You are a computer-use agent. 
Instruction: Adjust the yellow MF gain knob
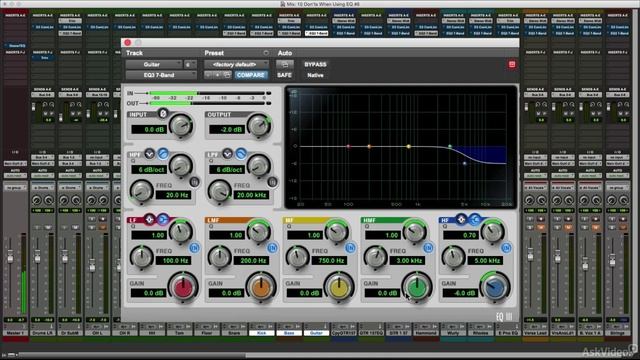[x=339, y=287]
